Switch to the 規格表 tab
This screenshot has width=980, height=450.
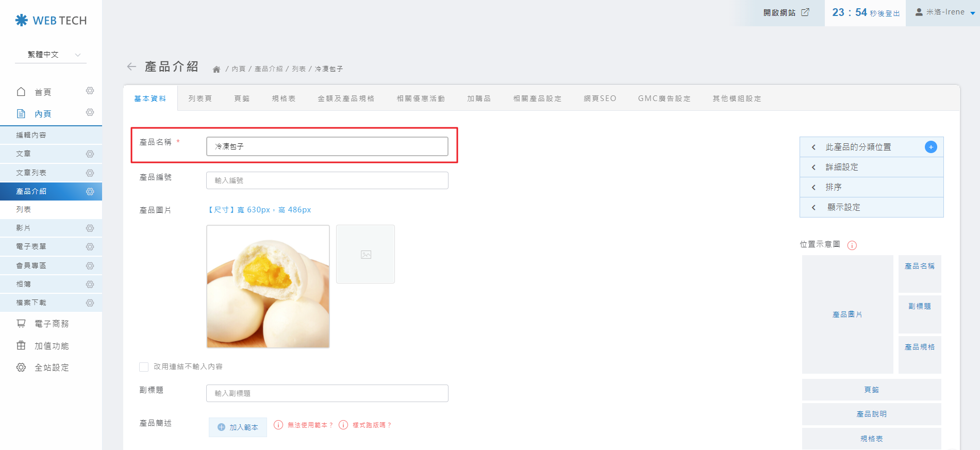[284, 98]
